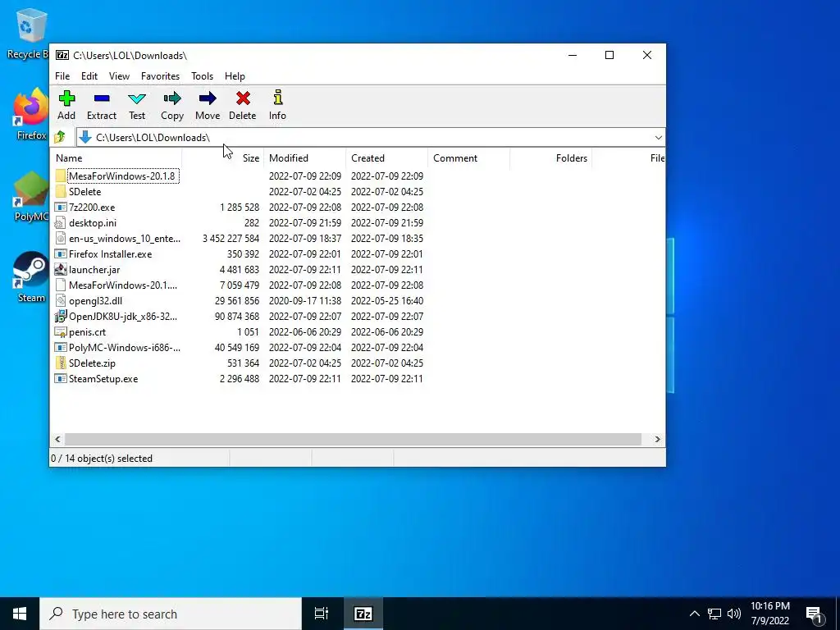
Task: Click the red Delete icon
Action: (243, 98)
